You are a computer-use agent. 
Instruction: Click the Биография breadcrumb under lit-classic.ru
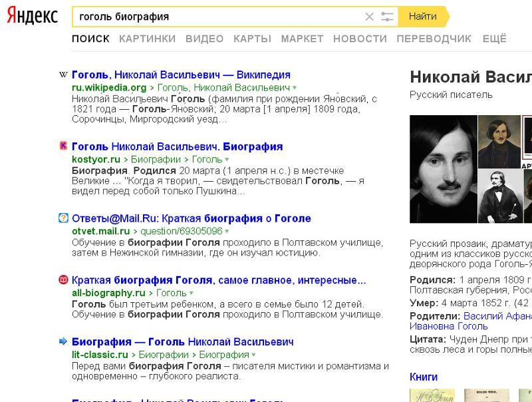(224, 355)
